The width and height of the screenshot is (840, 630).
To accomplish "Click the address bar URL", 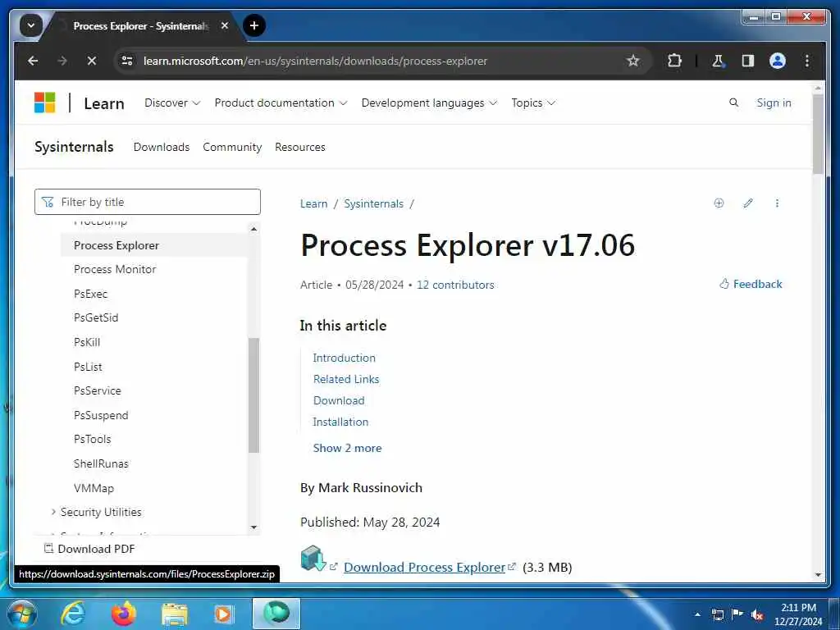I will 315,61.
